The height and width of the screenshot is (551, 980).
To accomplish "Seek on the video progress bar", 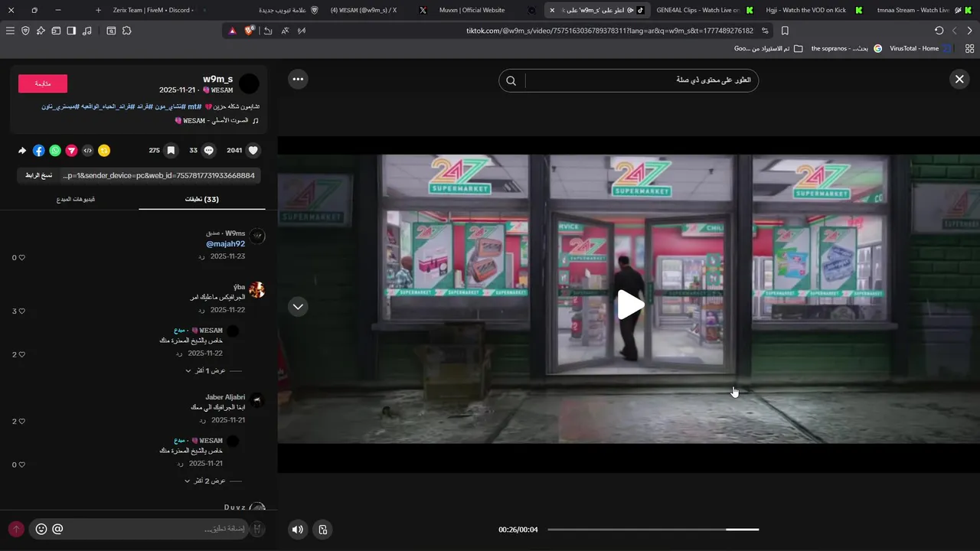I will (x=653, y=529).
